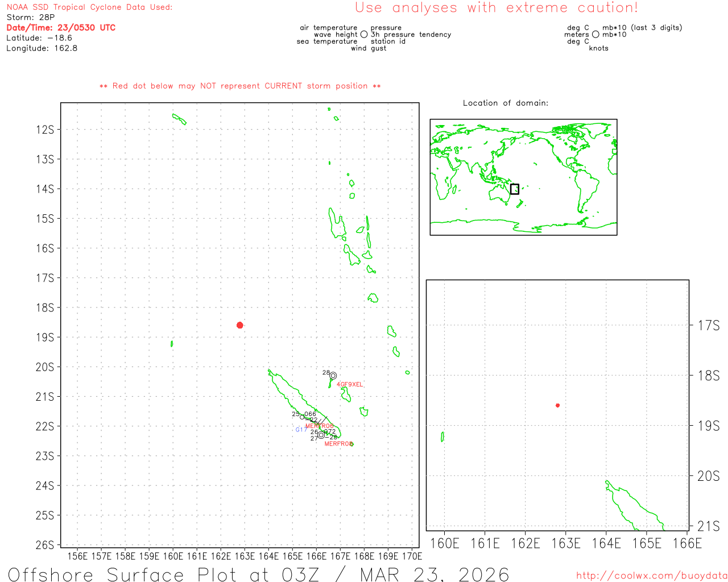Click the single-ring station circle above the MERFR06 label
This screenshot has height=582, width=728.
pyautogui.click(x=302, y=418)
